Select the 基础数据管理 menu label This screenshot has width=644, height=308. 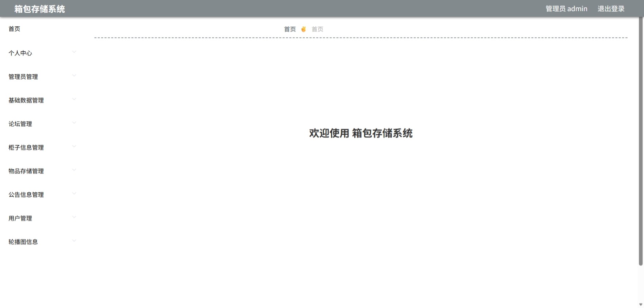tap(26, 100)
